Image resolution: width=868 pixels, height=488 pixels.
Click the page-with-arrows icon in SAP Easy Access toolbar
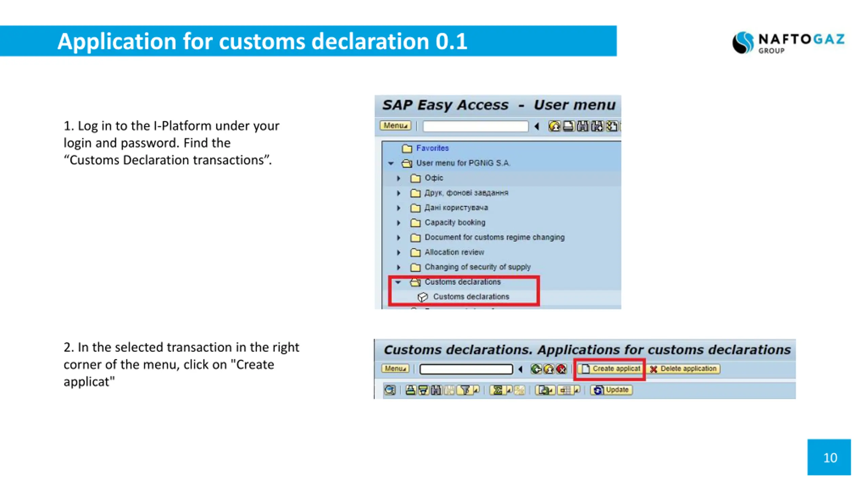click(x=611, y=126)
